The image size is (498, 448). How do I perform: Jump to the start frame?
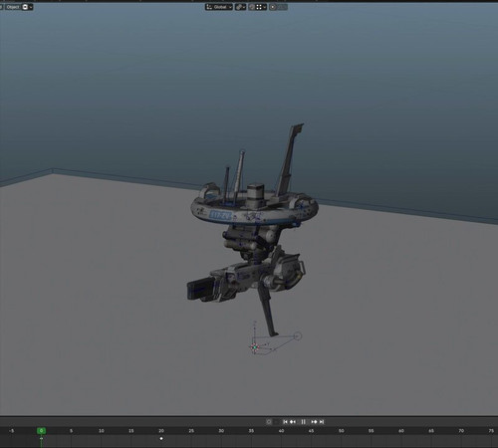coord(285,422)
